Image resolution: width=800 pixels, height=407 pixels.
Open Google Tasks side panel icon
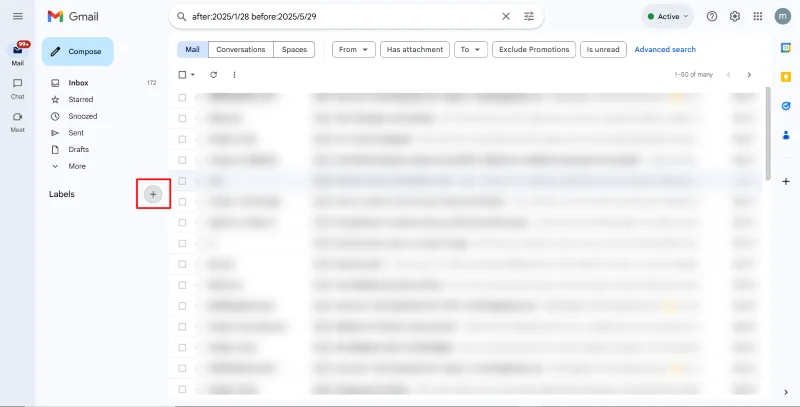coord(786,106)
